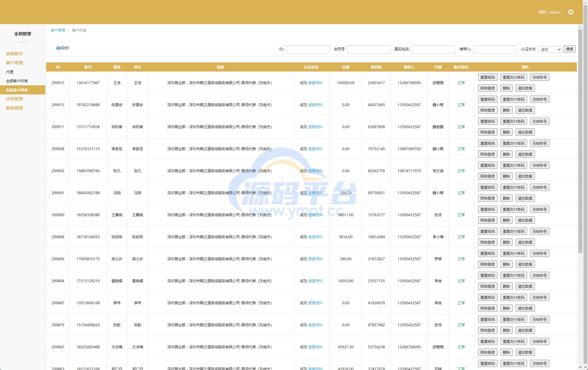588x370 pixels.
Task: Click 重置密码 for ID 299911
Action: coord(487,122)
